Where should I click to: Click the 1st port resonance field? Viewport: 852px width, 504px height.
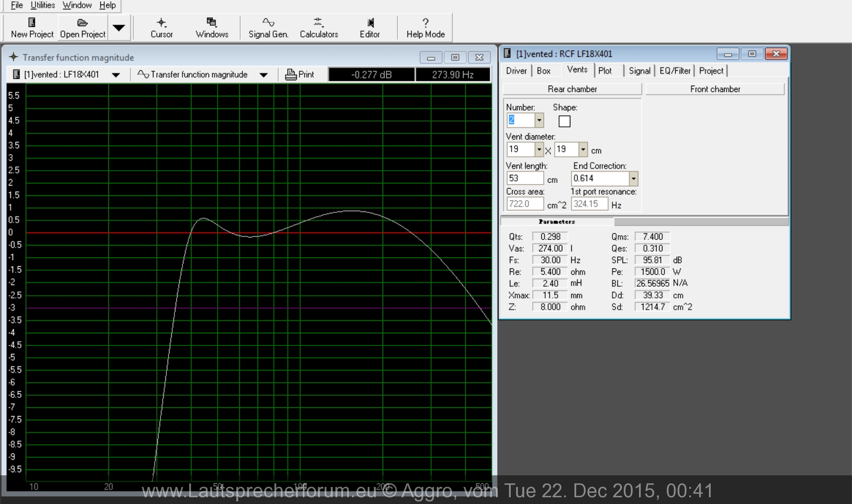click(590, 204)
